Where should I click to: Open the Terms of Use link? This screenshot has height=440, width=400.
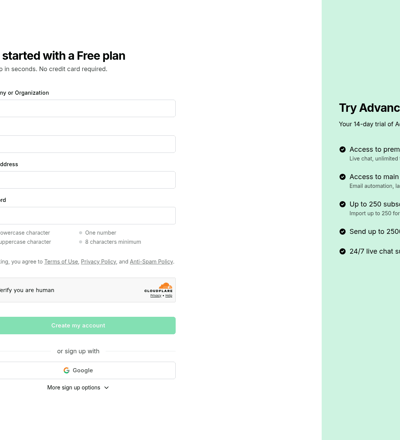61,262
